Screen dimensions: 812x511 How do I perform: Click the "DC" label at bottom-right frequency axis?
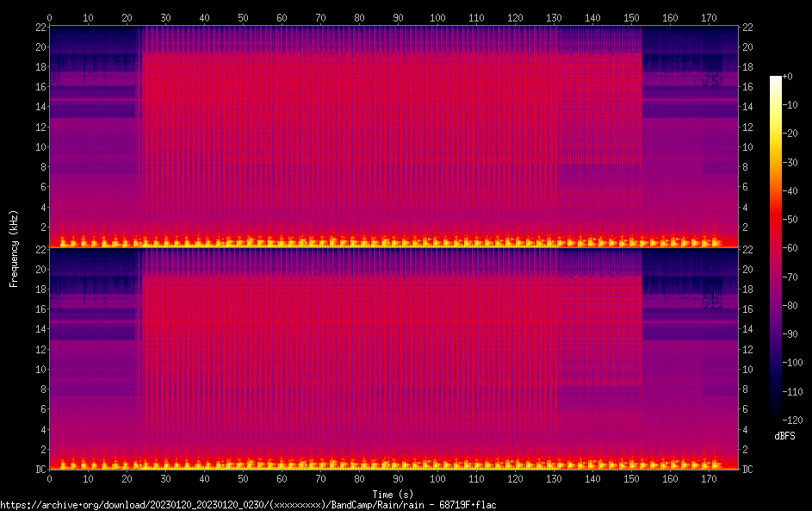tap(748, 470)
